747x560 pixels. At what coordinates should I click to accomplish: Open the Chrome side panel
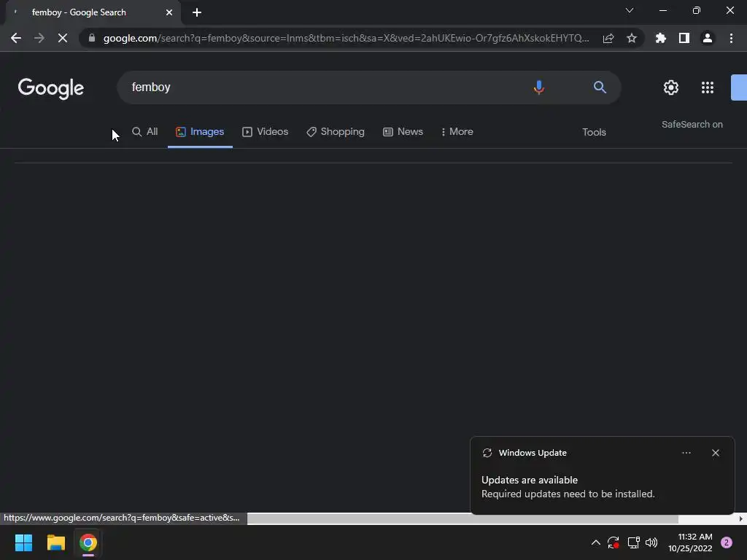tap(684, 38)
